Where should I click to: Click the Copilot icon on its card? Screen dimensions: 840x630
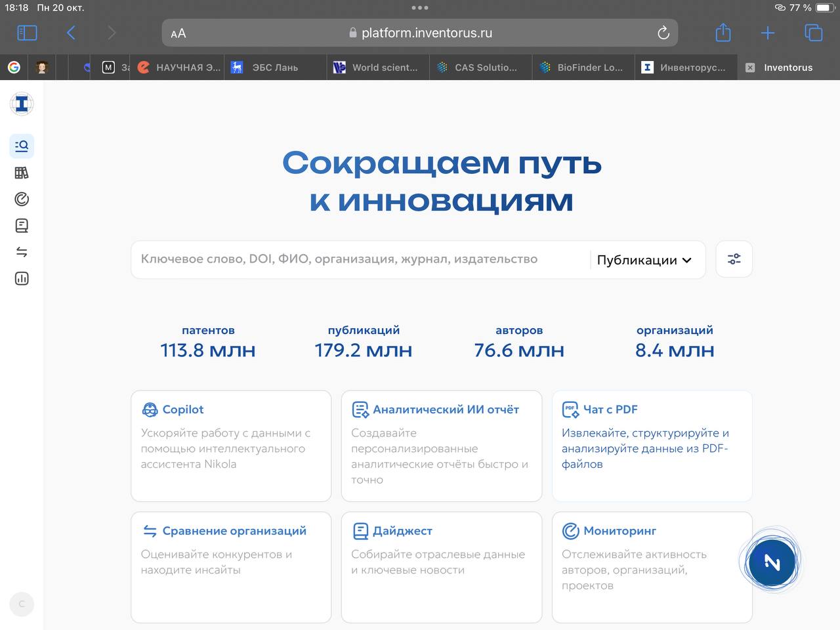point(150,409)
